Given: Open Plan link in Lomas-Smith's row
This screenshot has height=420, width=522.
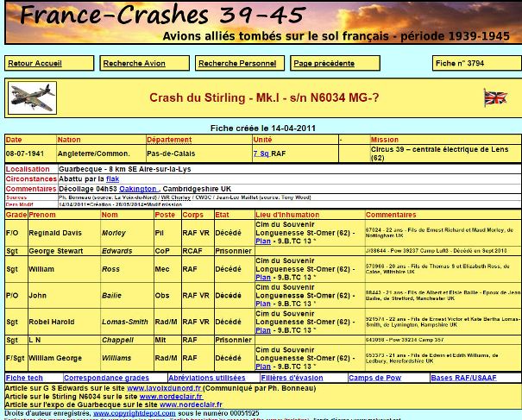Looking at the screenshot, I should coord(263,330).
